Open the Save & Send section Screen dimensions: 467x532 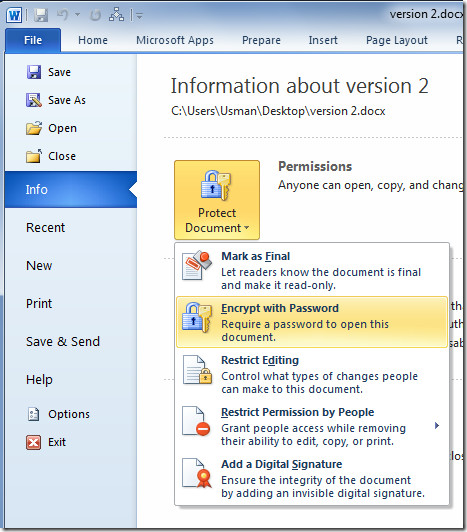click(63, 341)
